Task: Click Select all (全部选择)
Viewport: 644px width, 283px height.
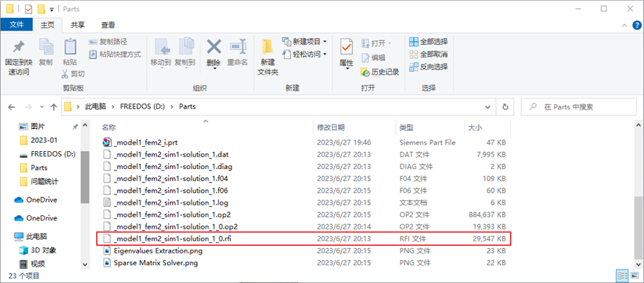Action: [x=428, y=42]
